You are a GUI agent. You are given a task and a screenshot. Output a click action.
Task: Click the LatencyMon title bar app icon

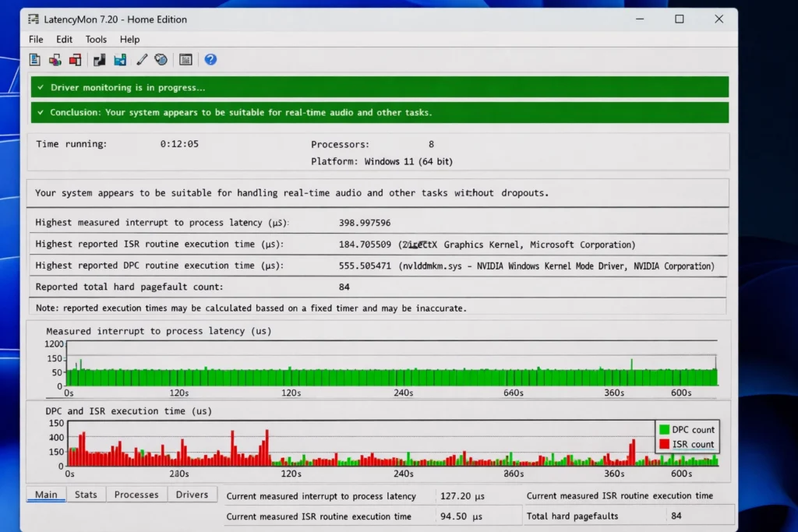34,19
